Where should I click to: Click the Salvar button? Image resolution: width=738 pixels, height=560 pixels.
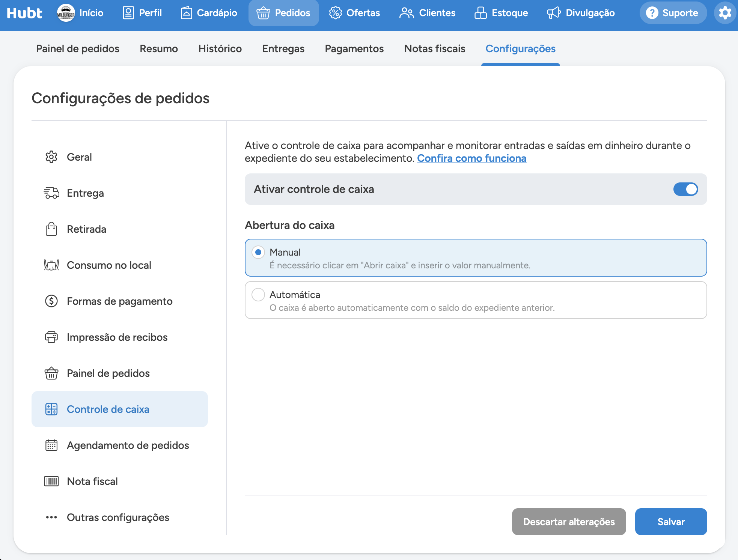[671, 522]
